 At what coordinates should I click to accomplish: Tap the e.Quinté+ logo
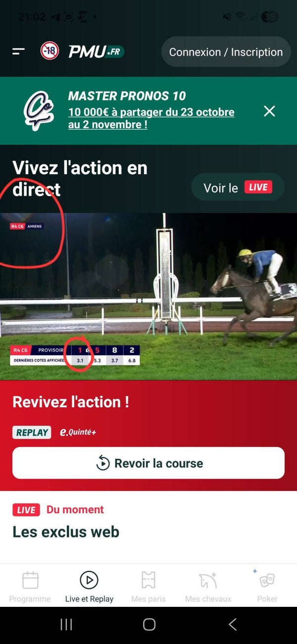(x=78, y=432)
